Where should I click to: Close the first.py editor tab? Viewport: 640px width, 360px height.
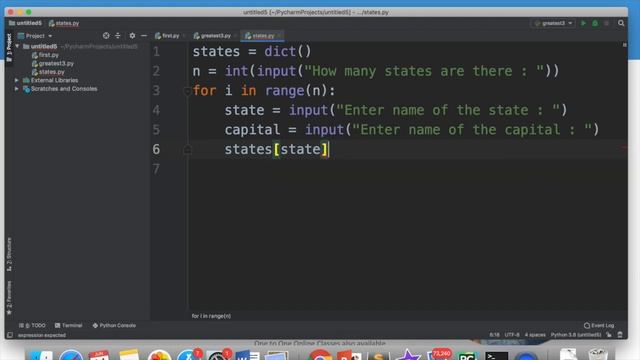coord(184,36)
